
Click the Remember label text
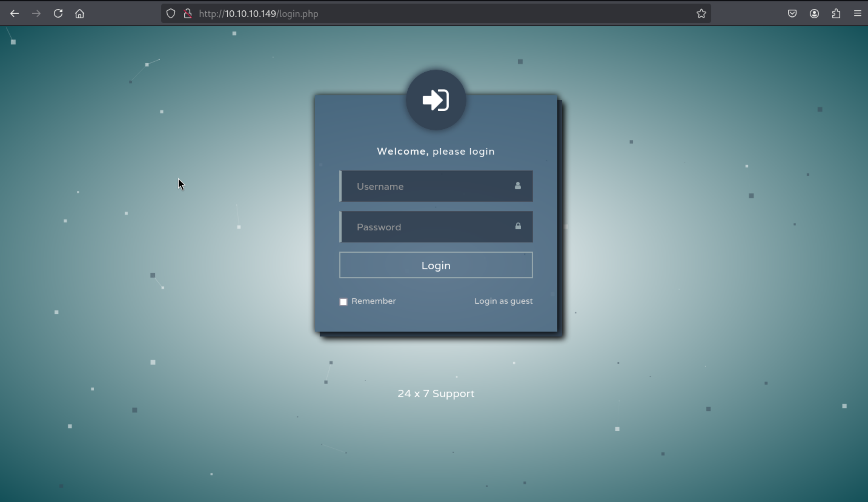(x=373, y=301)
